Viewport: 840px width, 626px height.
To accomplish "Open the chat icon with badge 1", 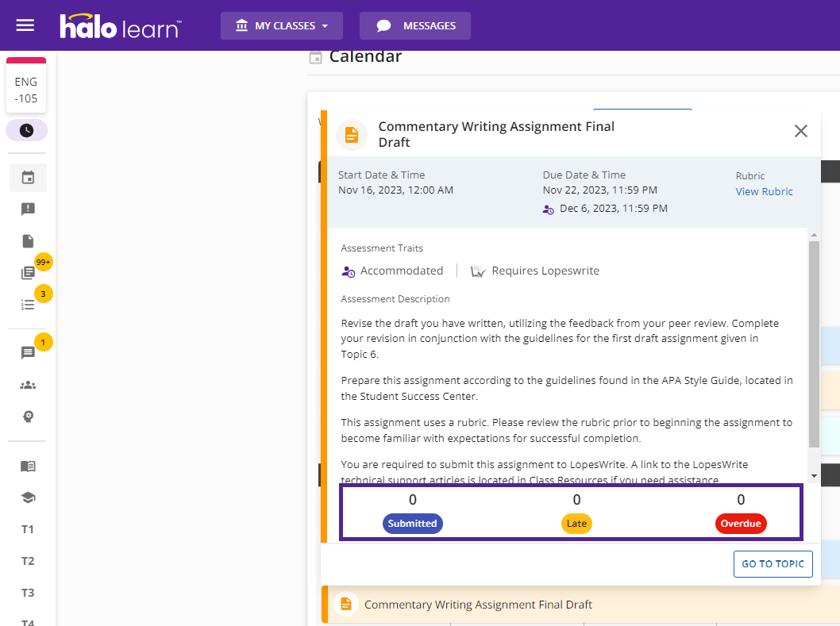I will point(28,353).
